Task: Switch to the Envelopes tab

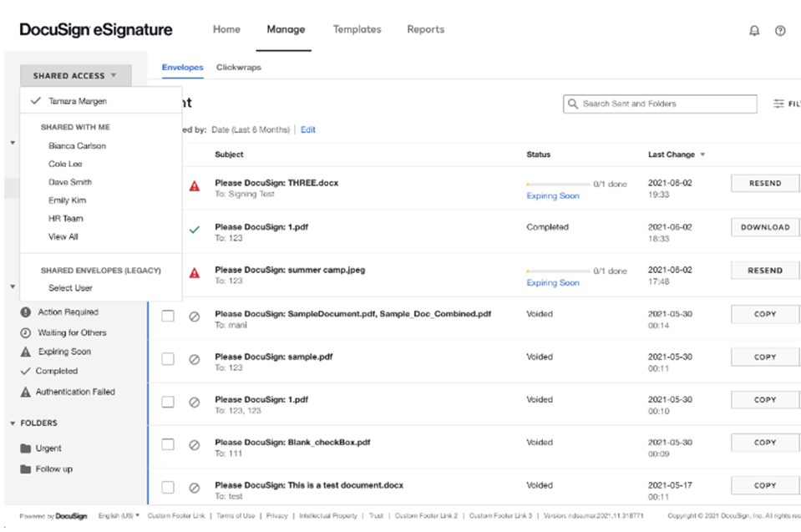Action: coord(182,68)
